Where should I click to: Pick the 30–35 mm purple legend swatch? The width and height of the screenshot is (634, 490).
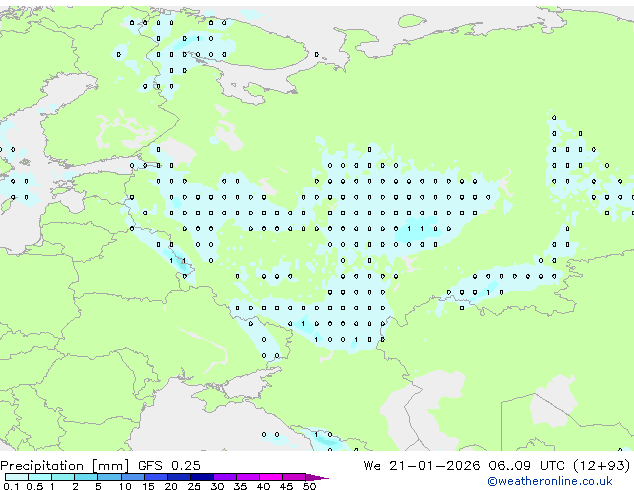click(x=224, y=477)
